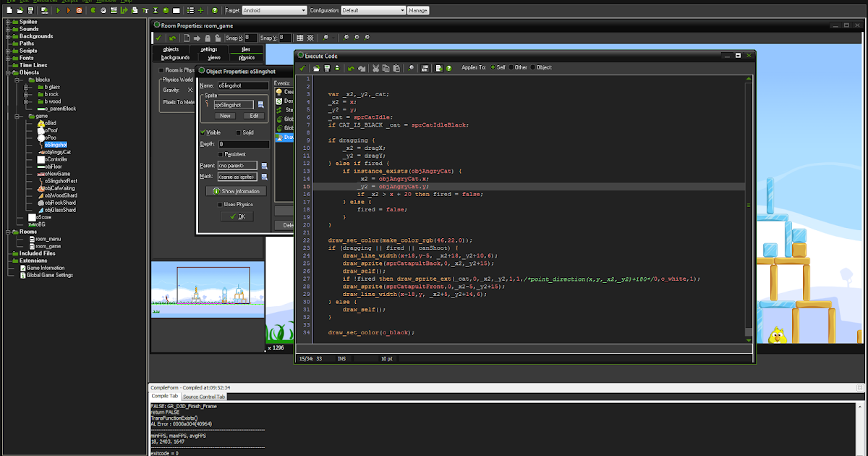Viewport: 868px width, 456px height.
Task: Undo in Execute Code with green arrow icon
Action: pos(352,68)
